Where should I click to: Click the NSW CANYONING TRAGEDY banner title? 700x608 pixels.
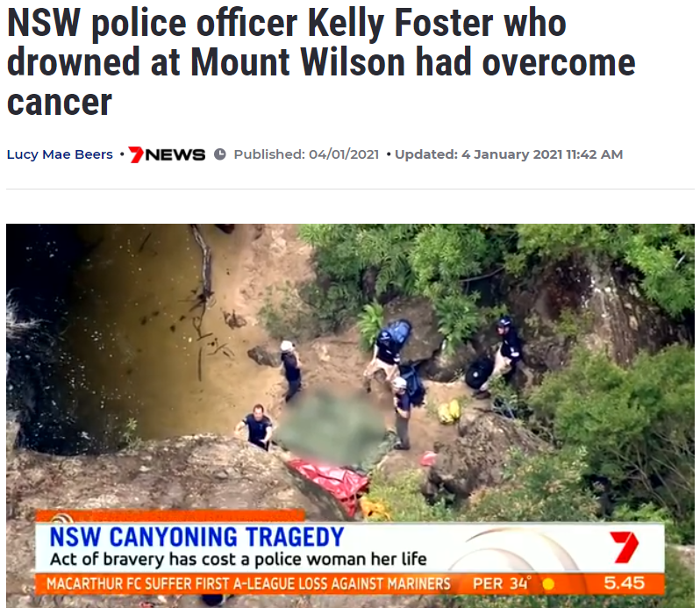click(196, 537)
